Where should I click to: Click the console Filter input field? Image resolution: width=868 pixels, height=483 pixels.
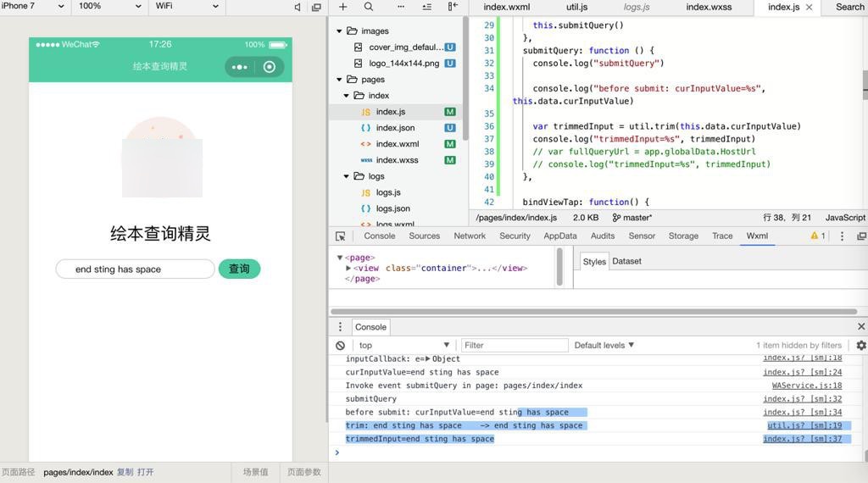click(515, 346)
